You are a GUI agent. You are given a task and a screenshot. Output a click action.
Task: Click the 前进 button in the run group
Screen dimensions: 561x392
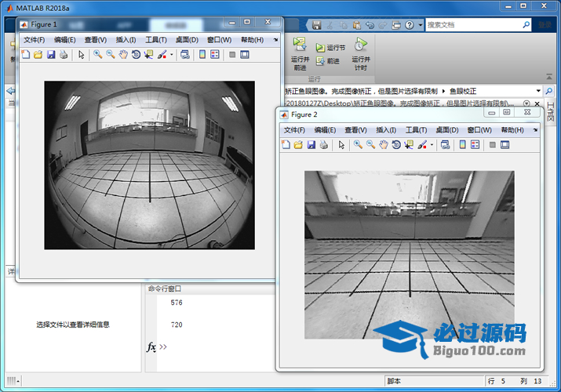pyautogui.click(x=330, y=61)
